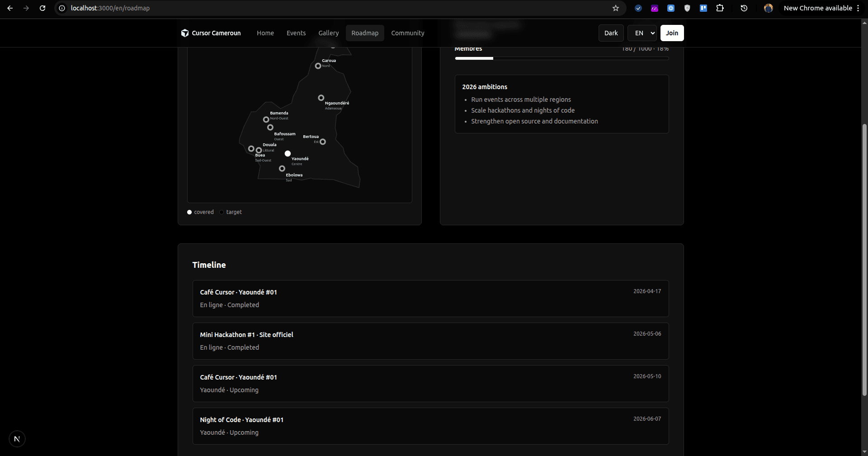Select the Yaoundé covered city marker
Image resolution: width=868 pixels, height=456 pixels.
pos(288,154)
